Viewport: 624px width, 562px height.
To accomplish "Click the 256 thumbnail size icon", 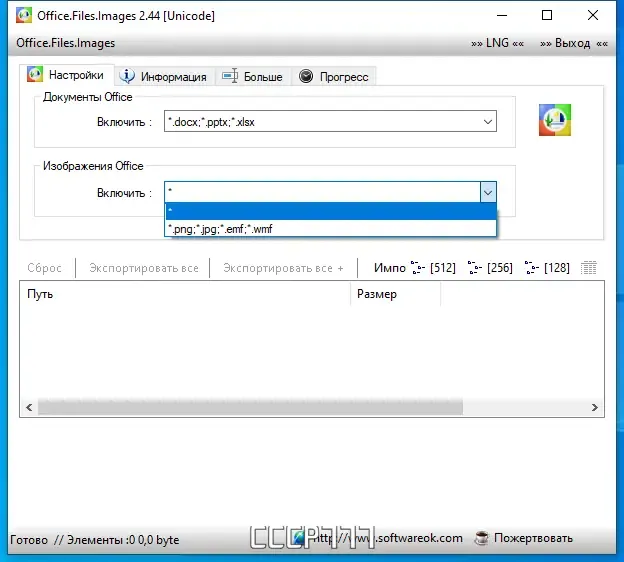I will click(x=475, y=268).
